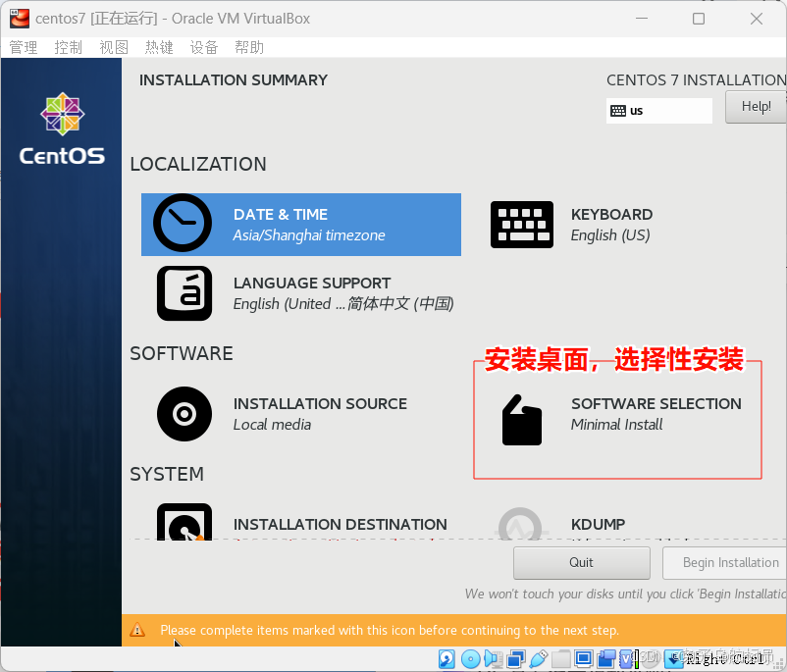
Task: Click the CentOS logo in sidebar
Action: (62, 129)
